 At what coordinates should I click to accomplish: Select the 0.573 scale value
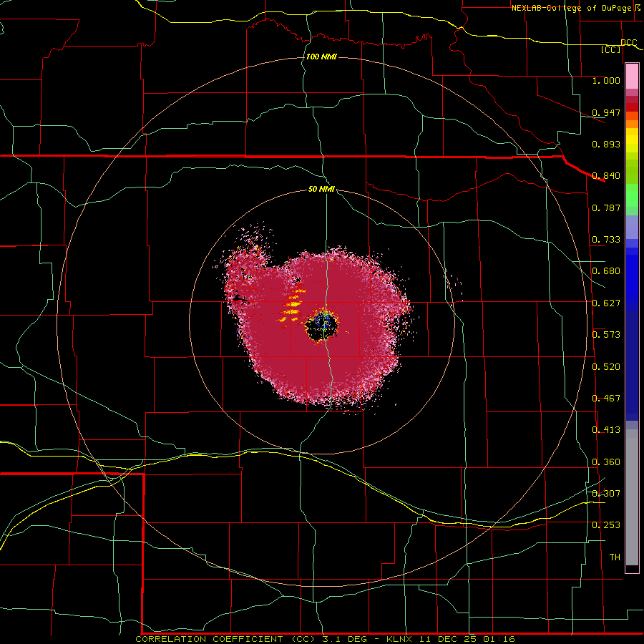[606, 335]
